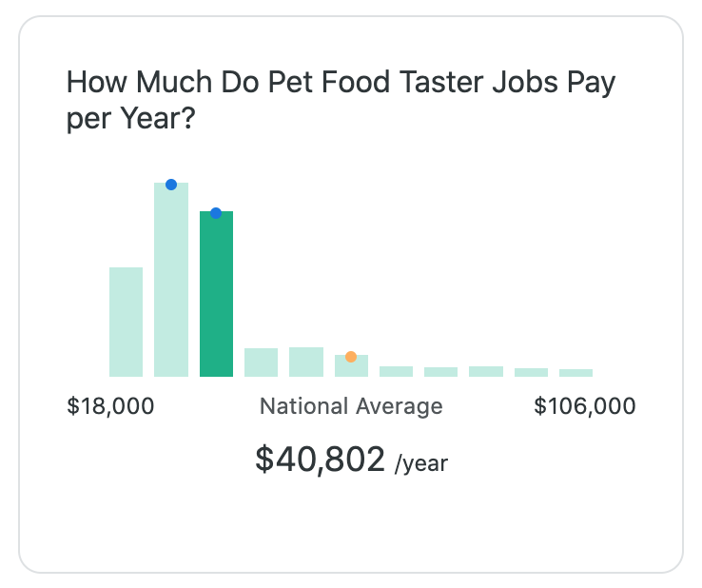Viewport: 702px width, 588px height.
Task: Select the tallest light green bar
Action: coord(171,280)
